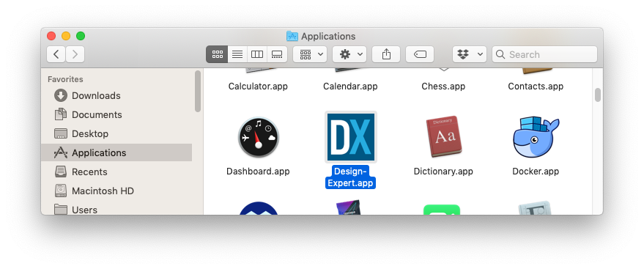Click the Recents icon in sidebar

pyautogui.click(x=61, y=172)
